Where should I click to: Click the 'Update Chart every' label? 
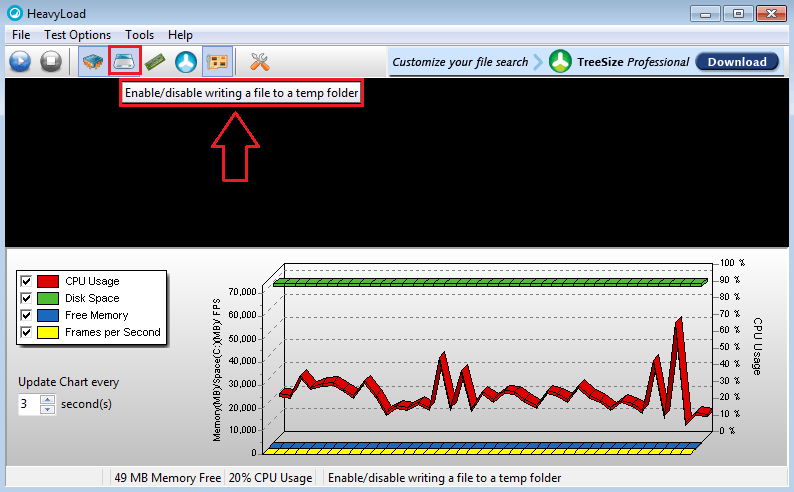pyautogui.click(x=68, y=382)
